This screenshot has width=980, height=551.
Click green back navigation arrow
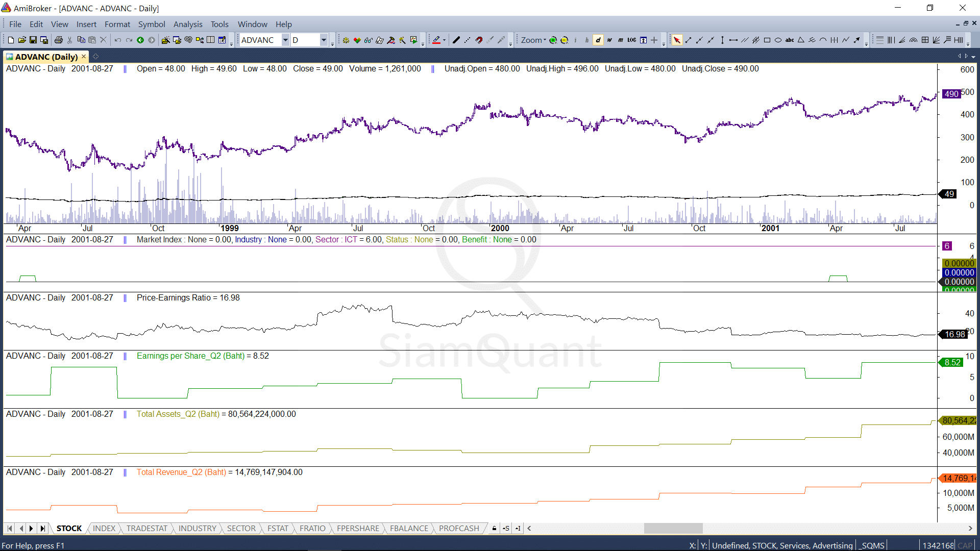(140, 40)
